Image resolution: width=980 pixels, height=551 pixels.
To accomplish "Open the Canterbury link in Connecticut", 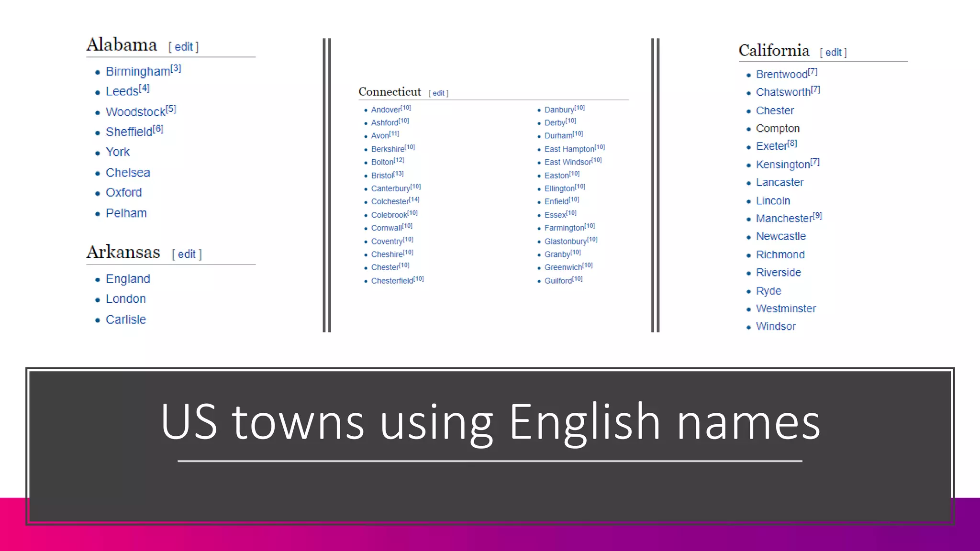I will pos(390,188).
